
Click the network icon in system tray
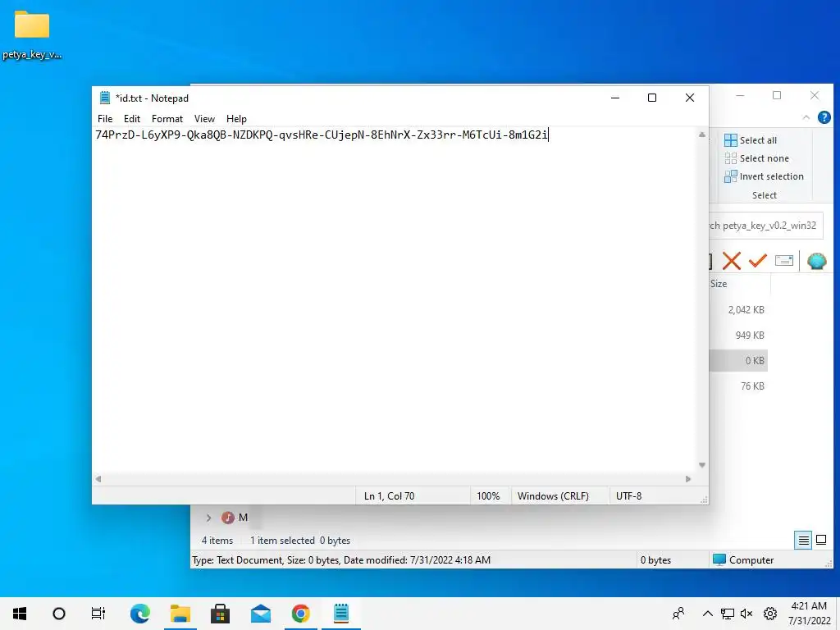(727, 614)
